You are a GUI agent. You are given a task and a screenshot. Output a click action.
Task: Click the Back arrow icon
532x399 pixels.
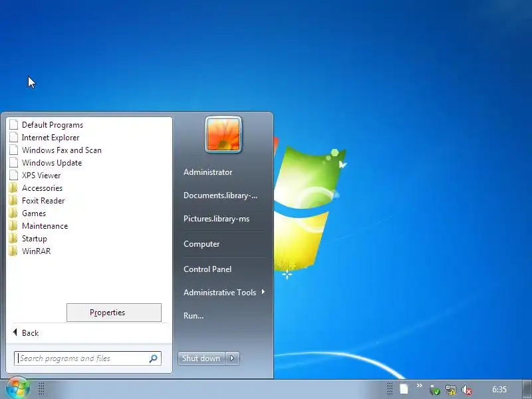pos(15,332)
